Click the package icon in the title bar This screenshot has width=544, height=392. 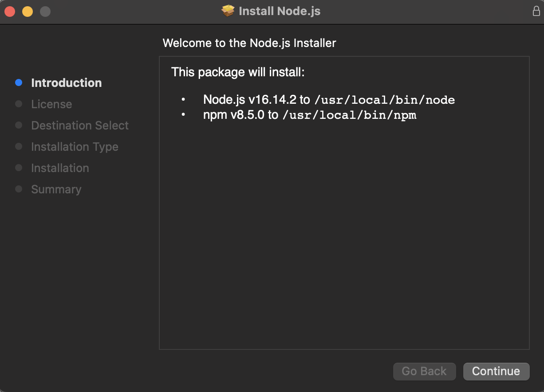[x=227, y=11]
